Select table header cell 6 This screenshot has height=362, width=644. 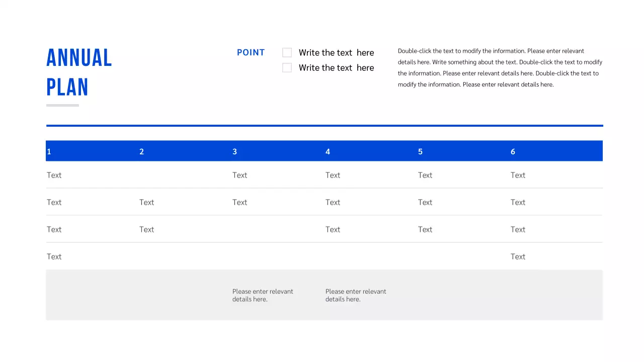pos(513,152)
